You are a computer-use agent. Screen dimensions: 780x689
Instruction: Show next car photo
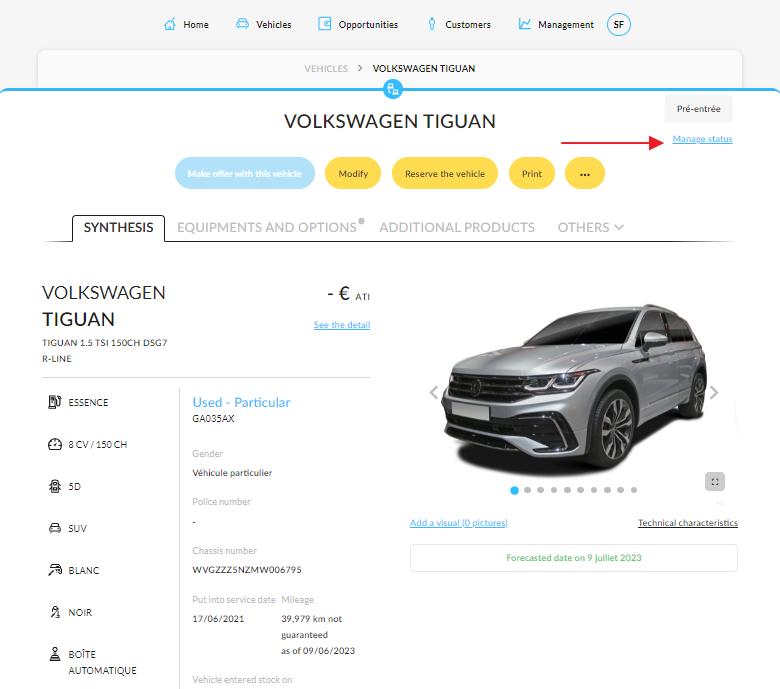coord(714,393)
